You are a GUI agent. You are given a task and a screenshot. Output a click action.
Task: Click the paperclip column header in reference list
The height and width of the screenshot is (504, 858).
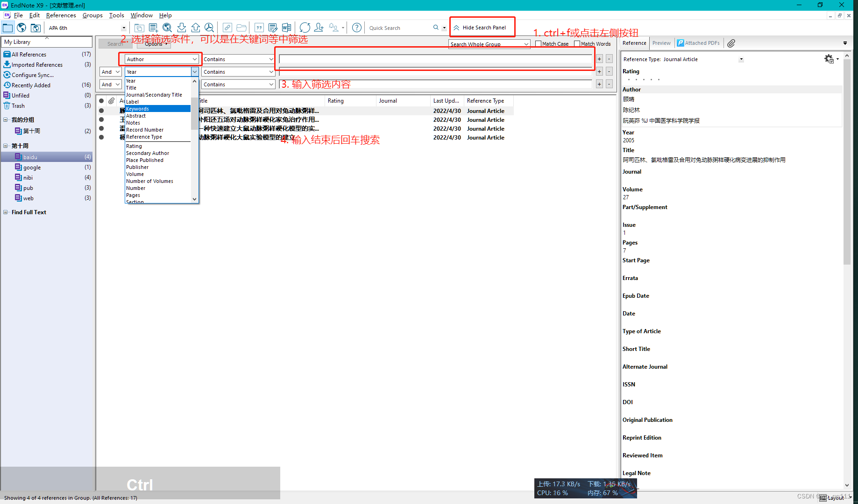(x=111, y=101)
